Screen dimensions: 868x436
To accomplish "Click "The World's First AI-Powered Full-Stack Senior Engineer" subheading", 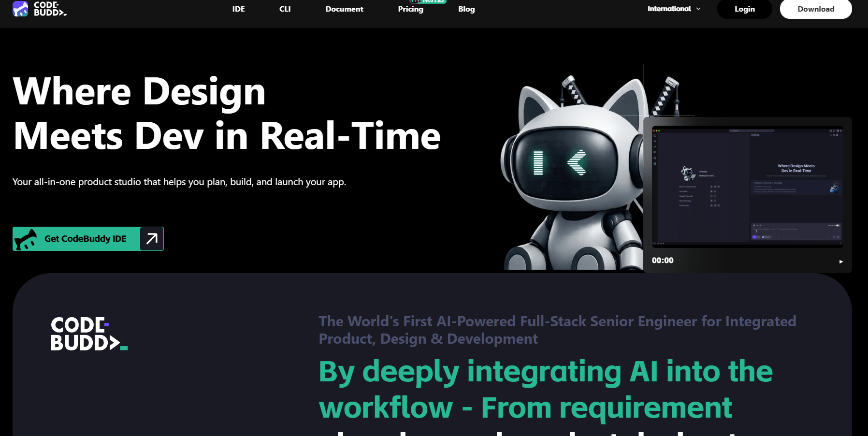I will click(x=557, y=330).
